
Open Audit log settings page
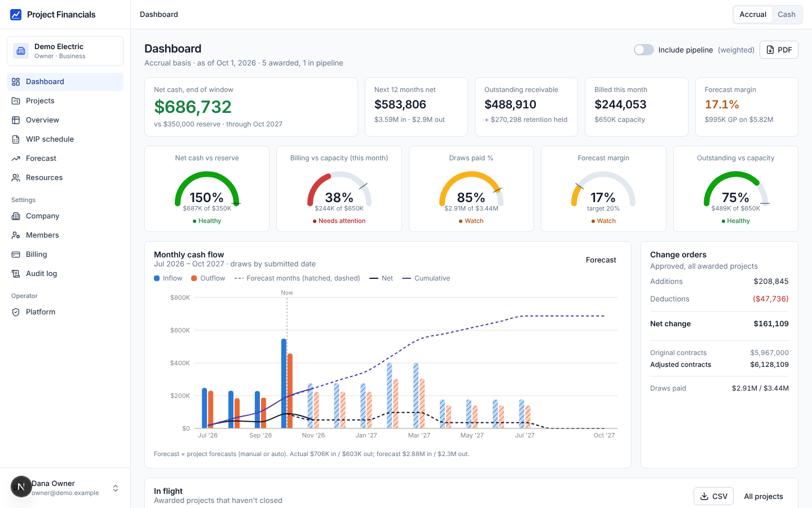[65, 274]
